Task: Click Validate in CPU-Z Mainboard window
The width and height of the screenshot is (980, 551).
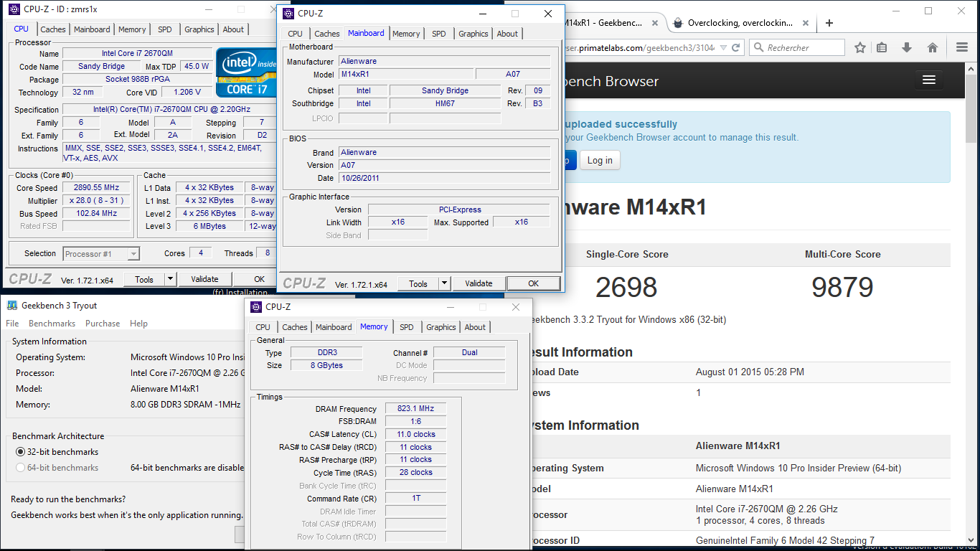Action: tap(479, 283)
